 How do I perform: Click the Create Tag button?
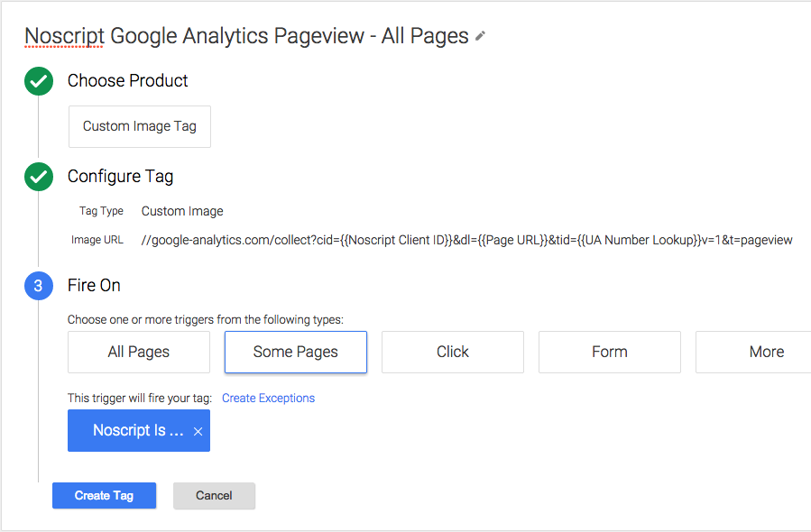click(104, 495)
